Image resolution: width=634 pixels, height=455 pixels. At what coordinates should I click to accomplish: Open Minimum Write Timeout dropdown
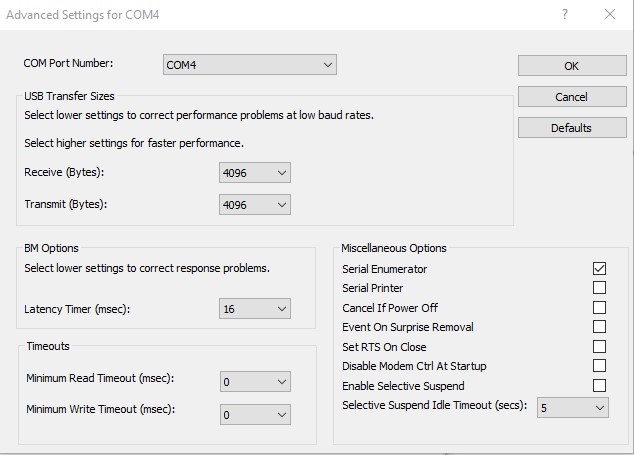click(255, 413)
